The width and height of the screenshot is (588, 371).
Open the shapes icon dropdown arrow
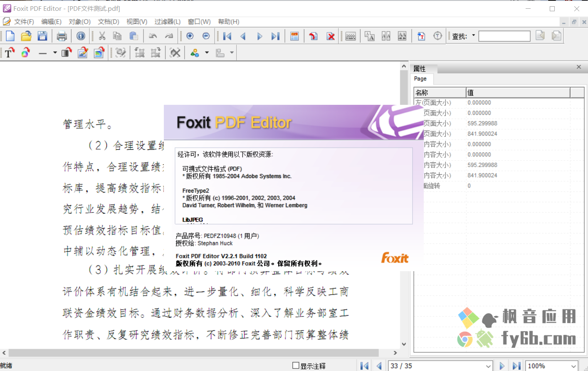(x=207, y=53)
